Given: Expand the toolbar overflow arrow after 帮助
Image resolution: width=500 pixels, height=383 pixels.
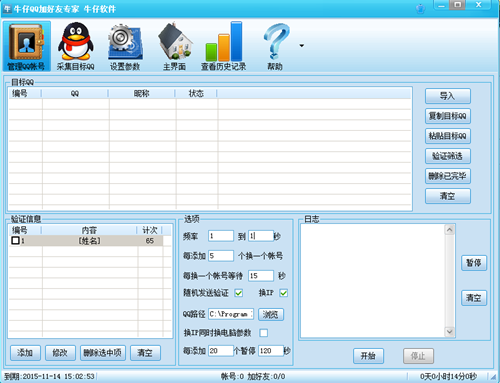Looking at the screenshot, I should click(x=302, y=46).
